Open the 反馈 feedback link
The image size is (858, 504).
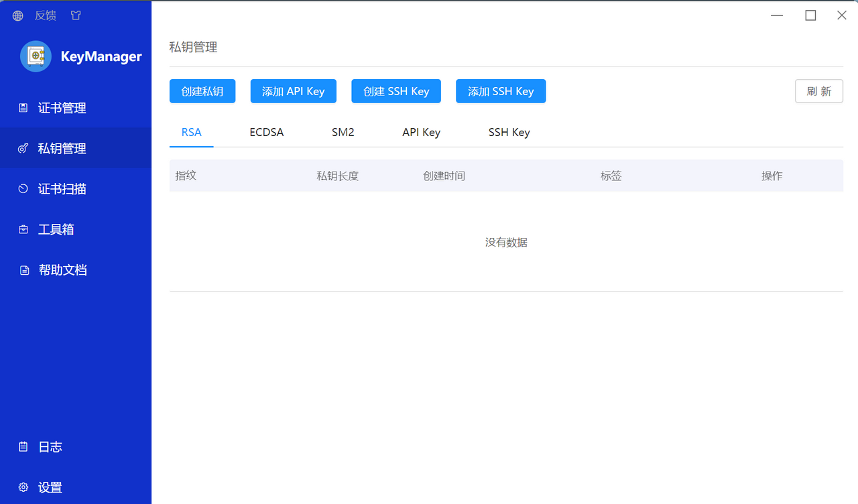(45, 15)
